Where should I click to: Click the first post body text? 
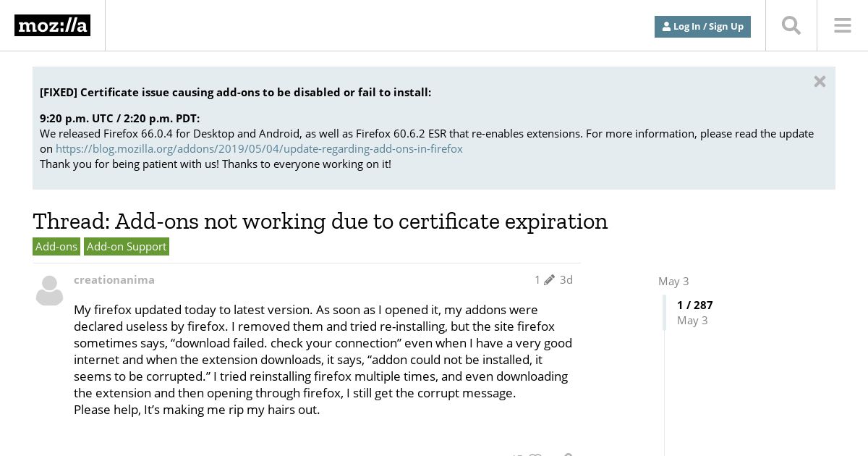click(323, 360)
